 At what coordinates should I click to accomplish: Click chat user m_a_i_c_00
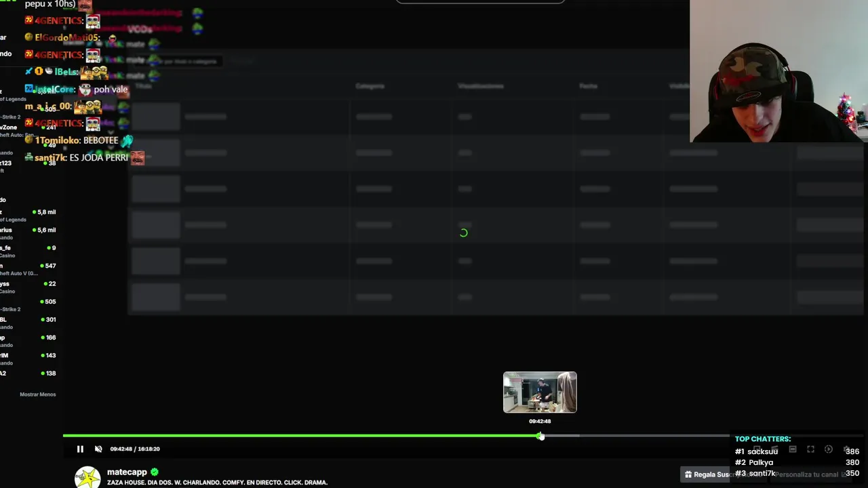(x=47, y=106)
